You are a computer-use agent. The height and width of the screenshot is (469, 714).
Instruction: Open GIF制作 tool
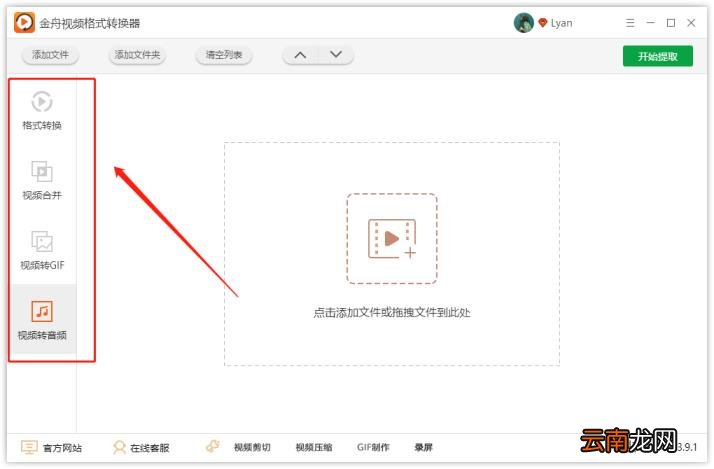point(373,447)
